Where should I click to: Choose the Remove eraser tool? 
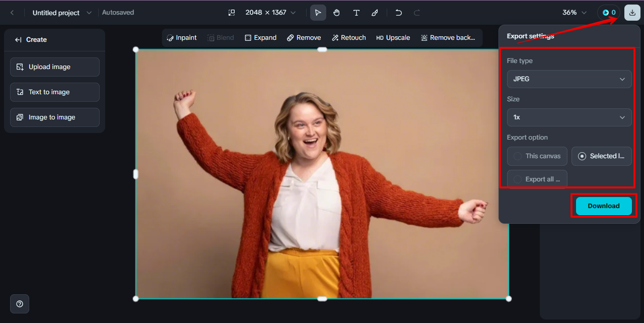[x=304, y=38]
